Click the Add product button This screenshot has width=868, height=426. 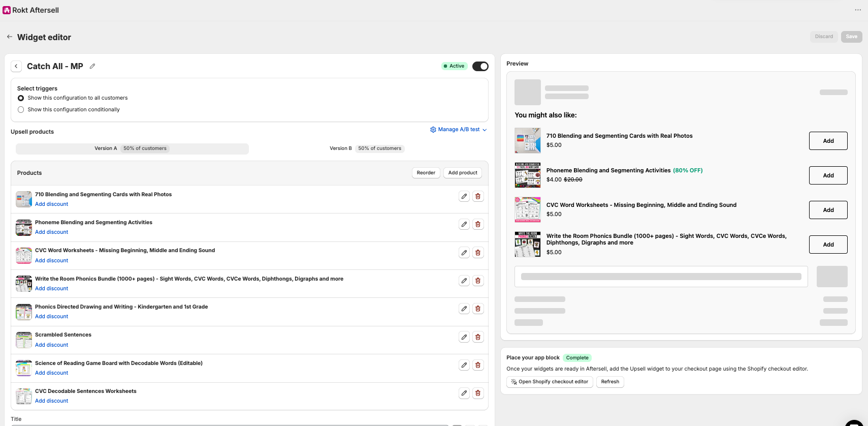coord(463,173)
